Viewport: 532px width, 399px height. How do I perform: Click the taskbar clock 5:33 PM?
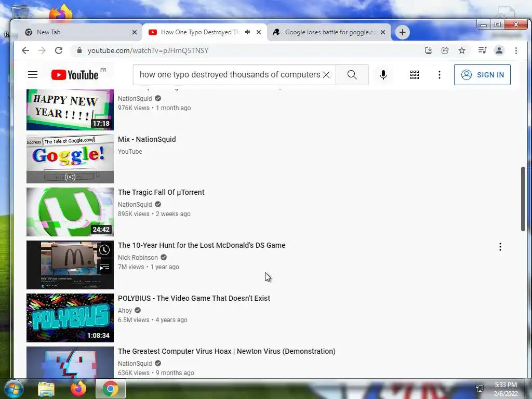506,385
